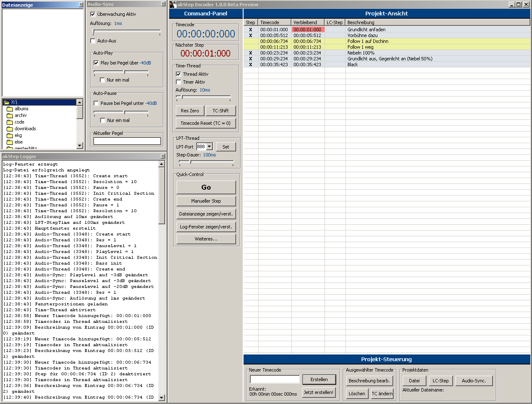This screenshot has width=532, height=404.
Task: Select row 'Follow 1 auf Dschinn'
Action: [x=387, y=41]
